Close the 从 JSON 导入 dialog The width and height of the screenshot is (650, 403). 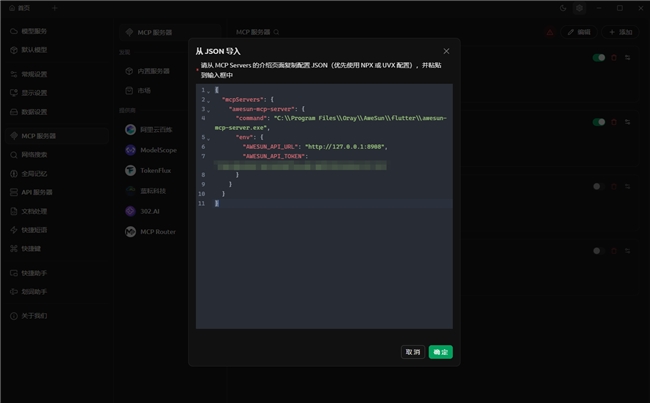pos(446,51)
